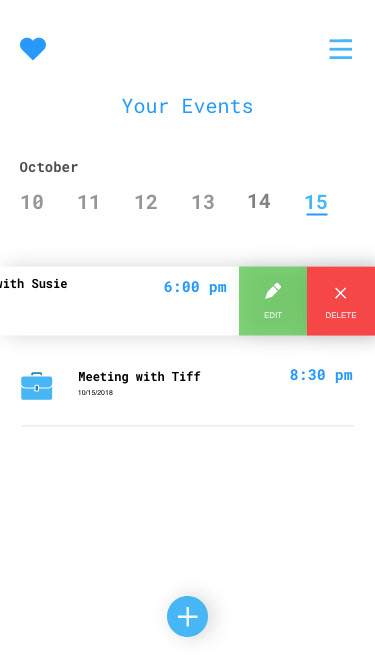The height and width of the screenshot is (667, 375).
Task: Click the 10/15/2018 date under Tiff meeting
Action: point(95,393)
